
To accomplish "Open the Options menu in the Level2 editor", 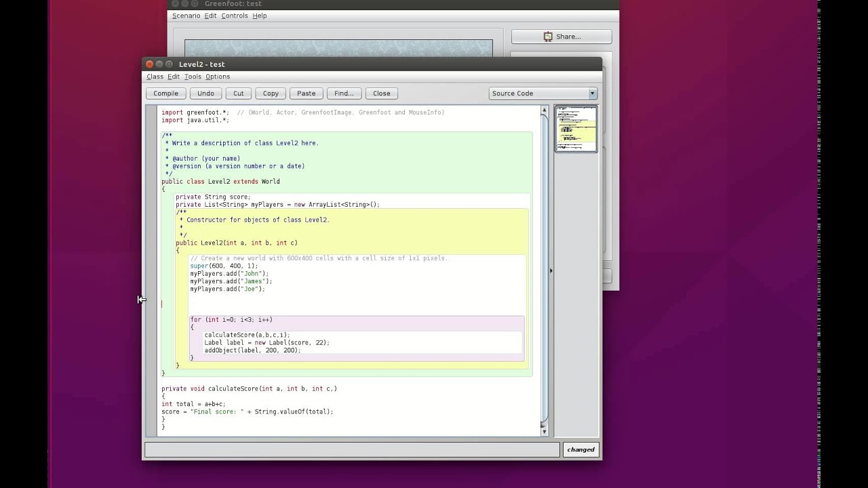I will [218, 77].
